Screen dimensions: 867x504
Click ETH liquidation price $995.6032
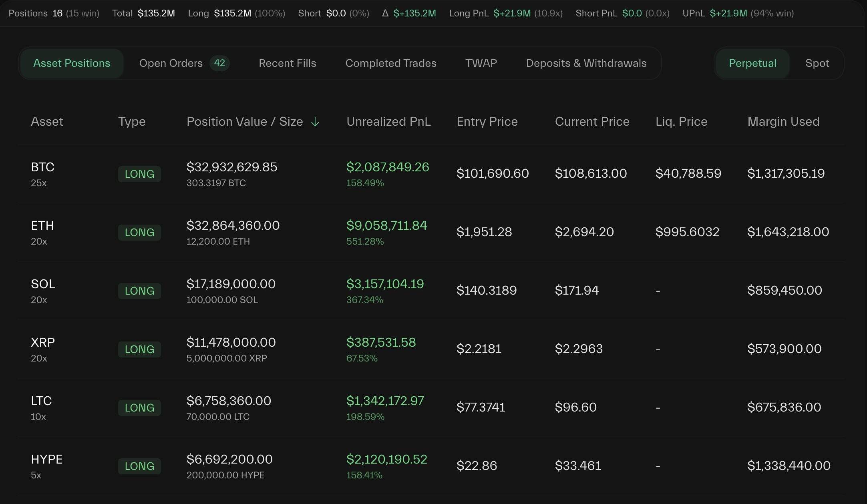tap(687, 232)
